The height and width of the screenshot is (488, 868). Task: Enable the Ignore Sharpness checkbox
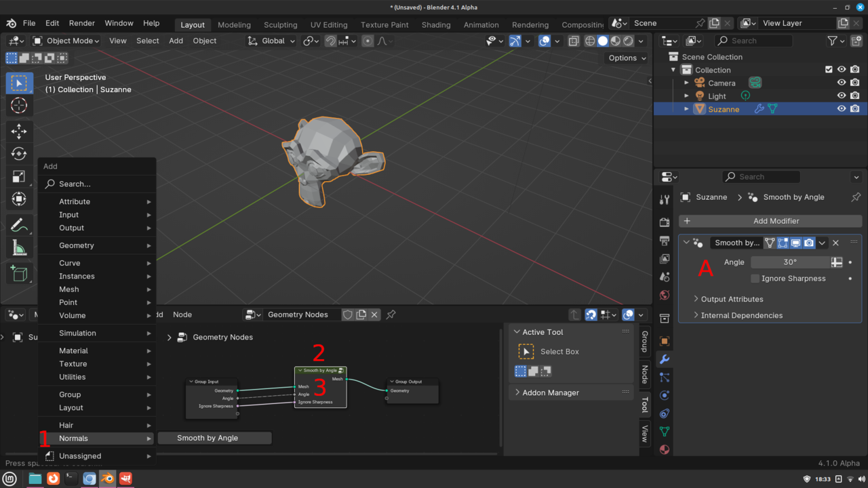click(755, 279)
